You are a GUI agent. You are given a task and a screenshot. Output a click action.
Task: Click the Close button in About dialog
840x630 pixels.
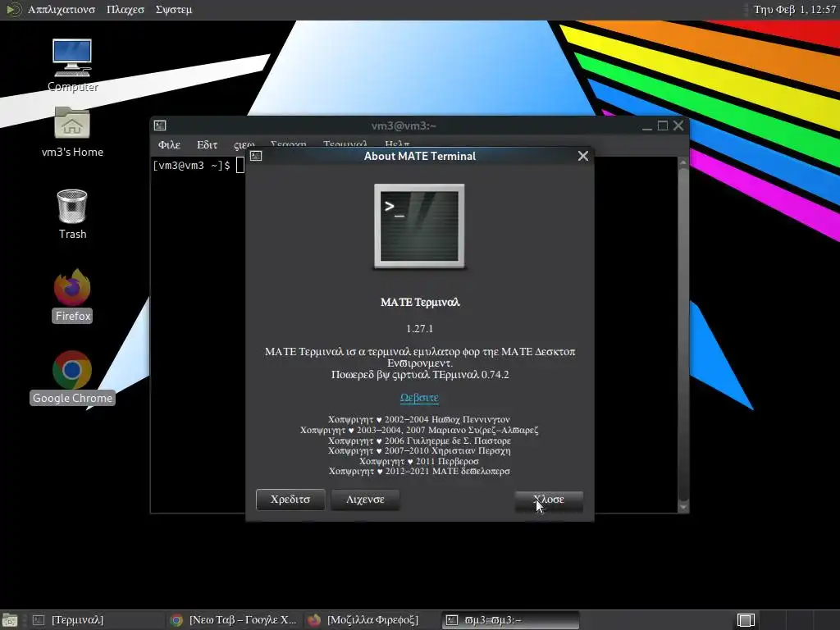pos(549,500)
